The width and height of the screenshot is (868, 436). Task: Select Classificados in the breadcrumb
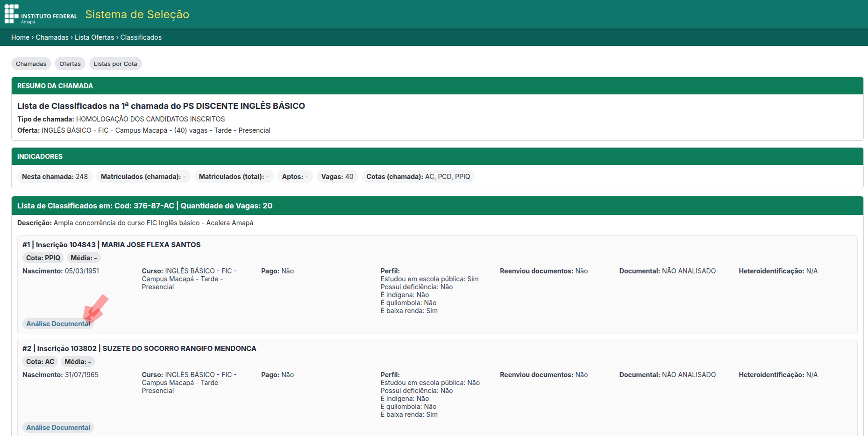click(141, 37)
